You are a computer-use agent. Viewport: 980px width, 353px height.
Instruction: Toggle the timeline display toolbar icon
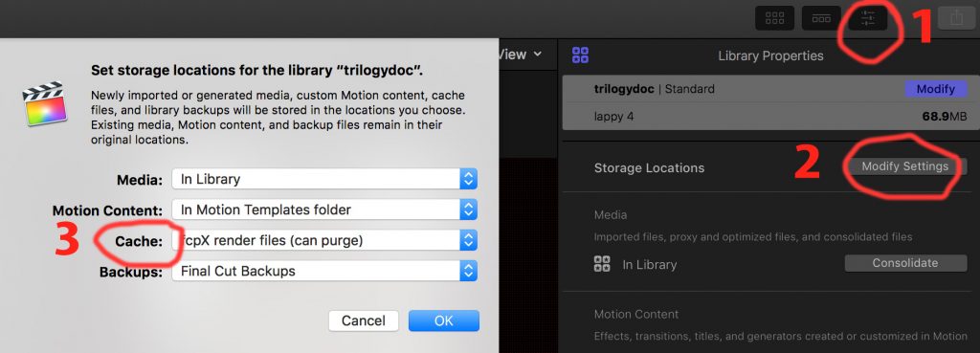point(820,18)
